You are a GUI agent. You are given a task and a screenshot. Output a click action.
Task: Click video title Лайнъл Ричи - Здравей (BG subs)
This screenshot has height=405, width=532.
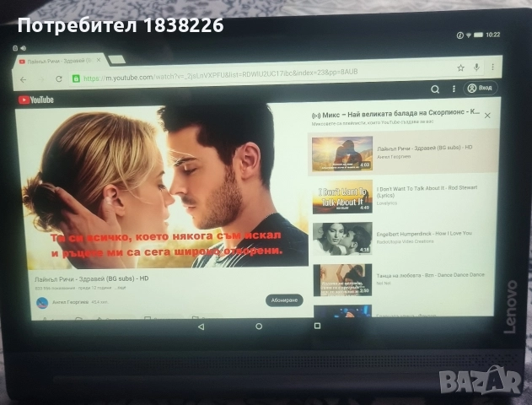tap(92, 278)
